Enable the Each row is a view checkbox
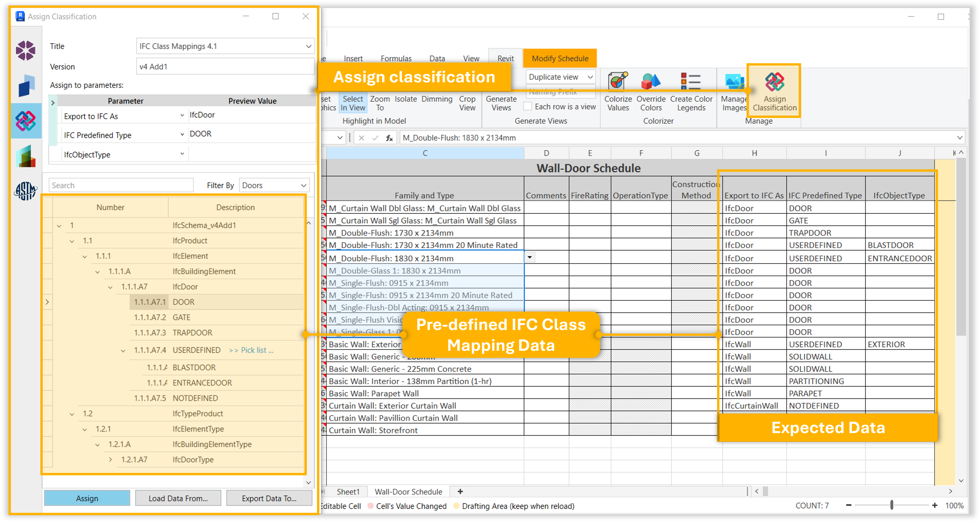This screenshot has width=980, height=522. click(x=528, y=106)
